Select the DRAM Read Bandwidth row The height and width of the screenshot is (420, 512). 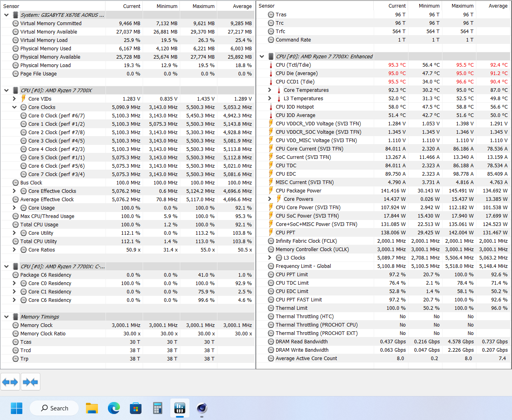(384, 342)
